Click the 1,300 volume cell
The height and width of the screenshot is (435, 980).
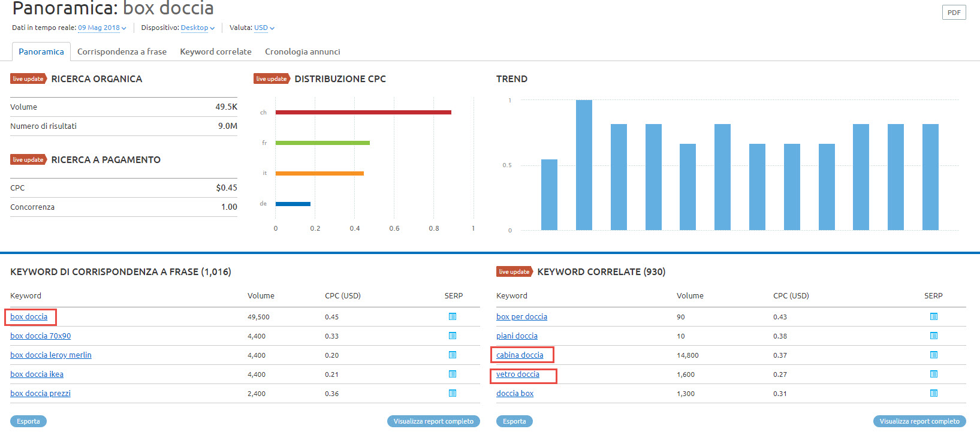(x=686, y=393)
